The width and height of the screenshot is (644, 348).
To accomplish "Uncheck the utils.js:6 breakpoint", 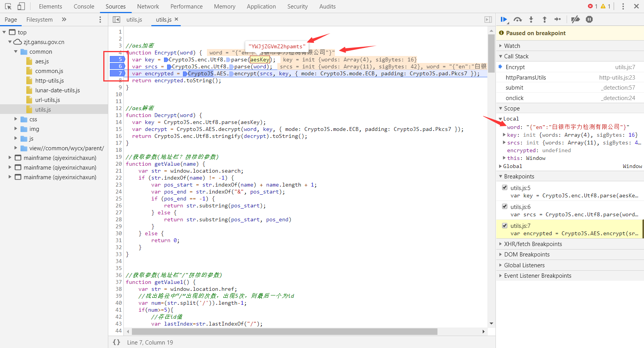I will (505, 207).
